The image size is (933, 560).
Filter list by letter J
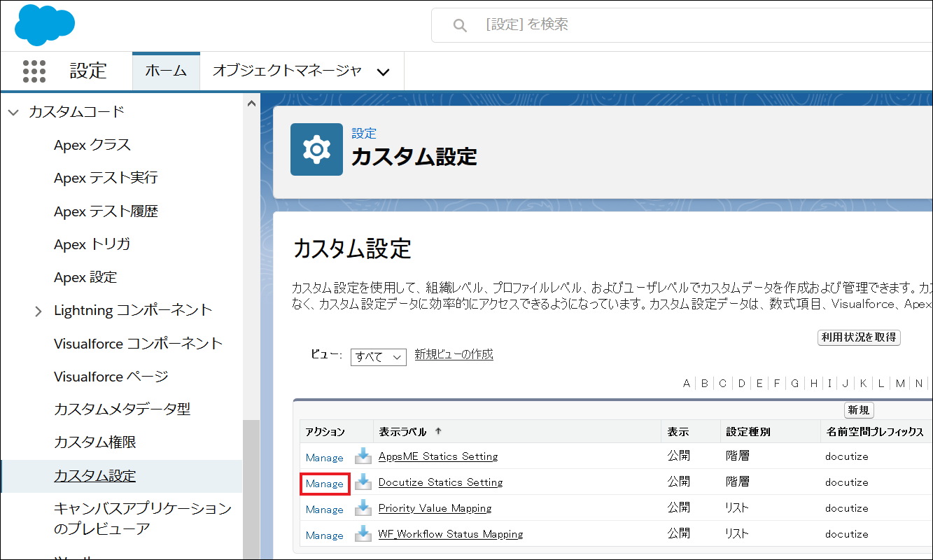click(846, 383)
